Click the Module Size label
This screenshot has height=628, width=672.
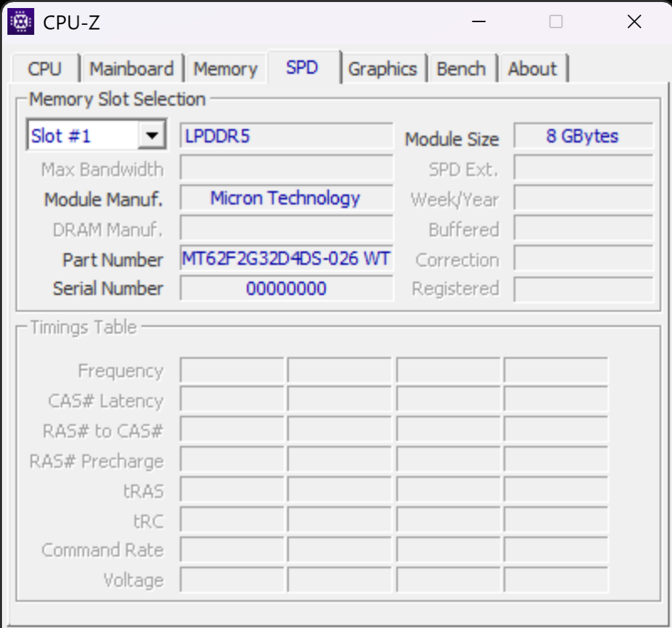click(452, 139)
